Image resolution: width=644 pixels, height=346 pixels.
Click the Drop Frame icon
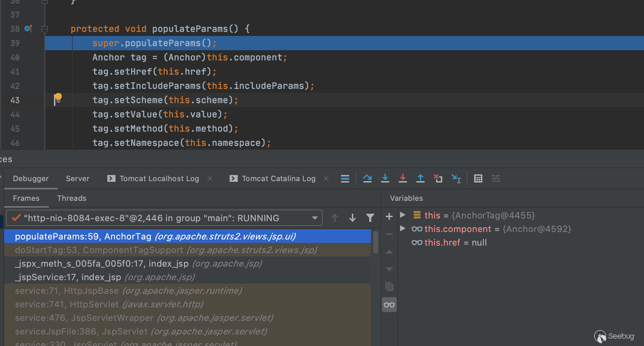pyautogui.click(x=438, y=178)
